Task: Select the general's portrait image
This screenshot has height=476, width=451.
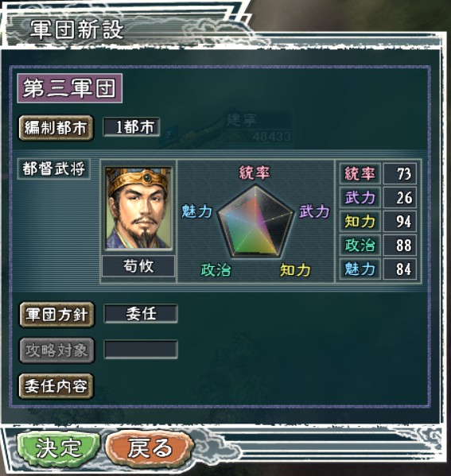Action: click(x=138, y=208)
